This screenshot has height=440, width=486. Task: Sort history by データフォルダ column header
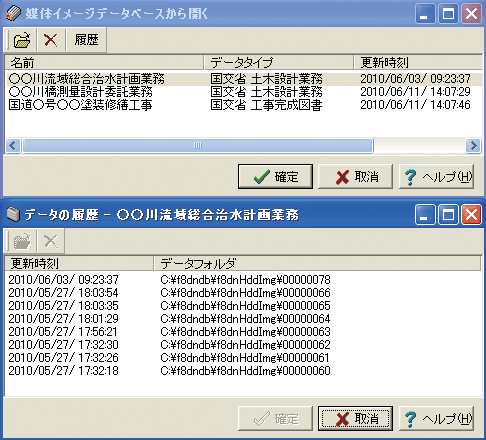[x=317, y=263]
